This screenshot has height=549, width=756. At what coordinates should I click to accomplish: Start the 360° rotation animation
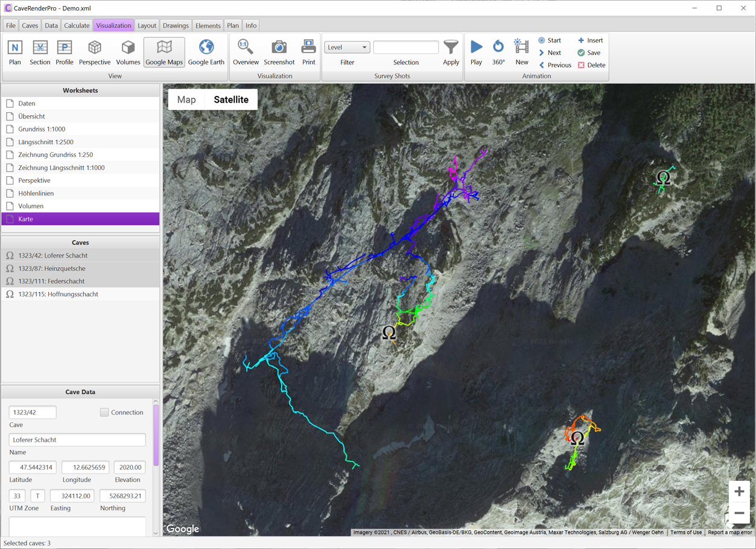tap(498, 52)
